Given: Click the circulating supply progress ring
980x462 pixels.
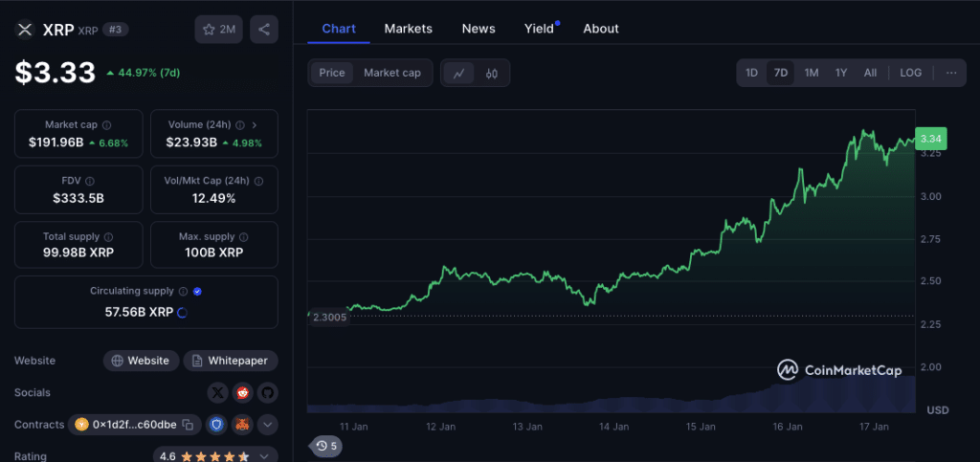Looking at the screenshot, I should 183,312.
